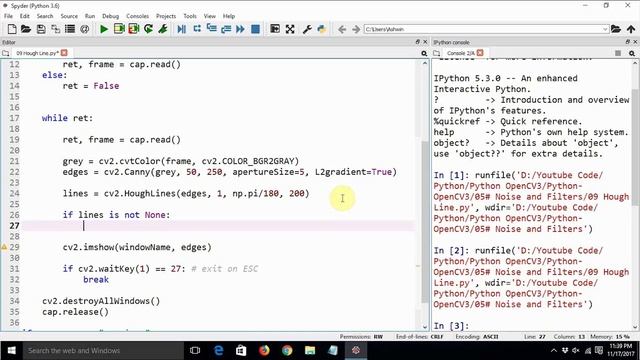Continue debug execution icon
The height and width of the screenshot is (360, 640).
pos(240,29)
